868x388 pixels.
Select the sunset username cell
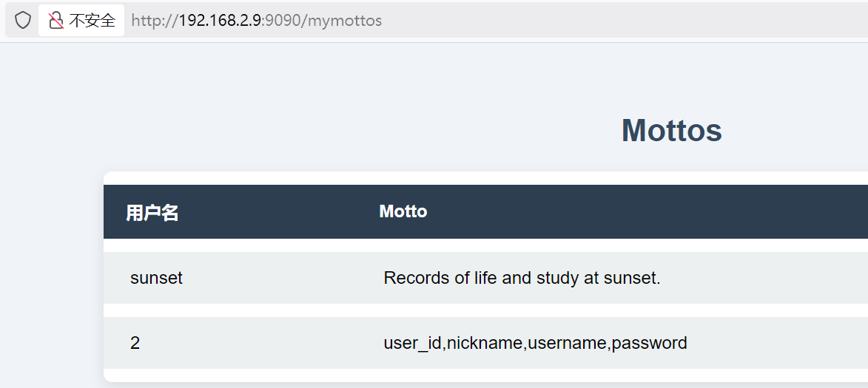pyautogui.click(x=156, y=278)
